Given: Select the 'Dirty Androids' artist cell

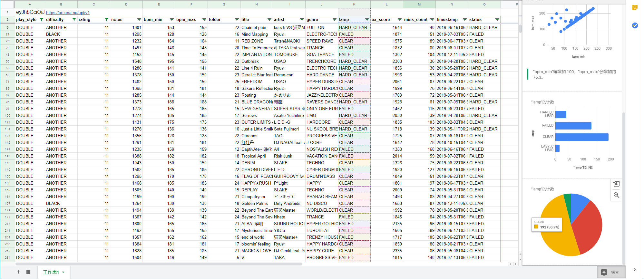Looking at the screenshot, I should pyautogui.click(x=289, y=203).
